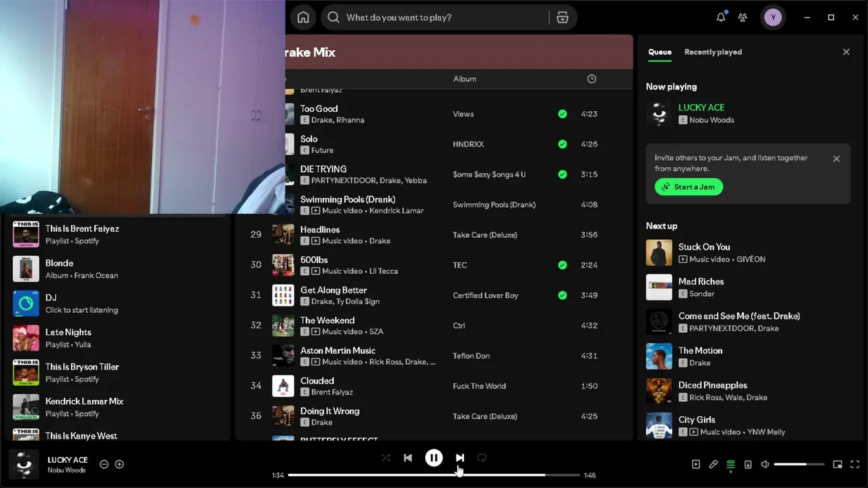Select Doing It Wrong track
Viewport: 868px width, 488px height.
click(x=434, y=416)
